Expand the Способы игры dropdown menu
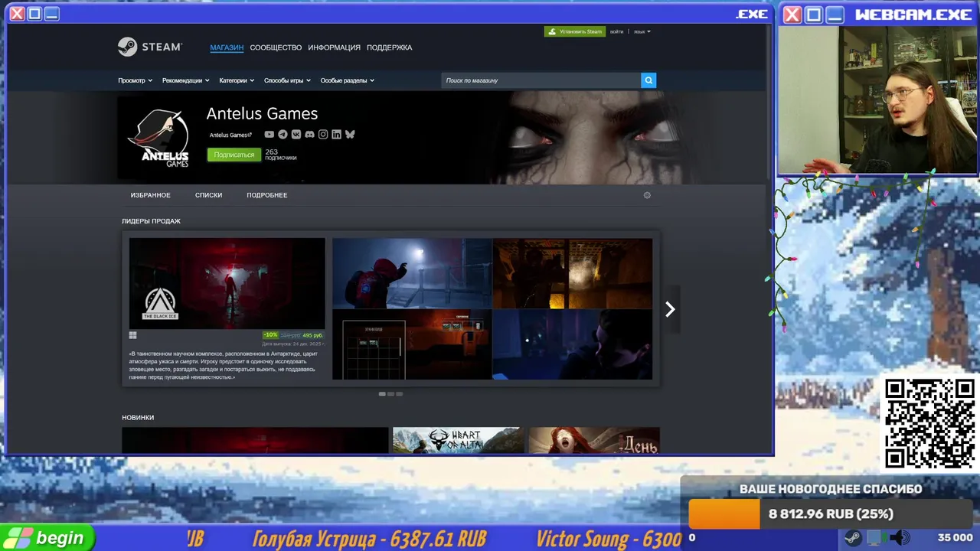Screen dimensions: 980x551 coord(287,80)
